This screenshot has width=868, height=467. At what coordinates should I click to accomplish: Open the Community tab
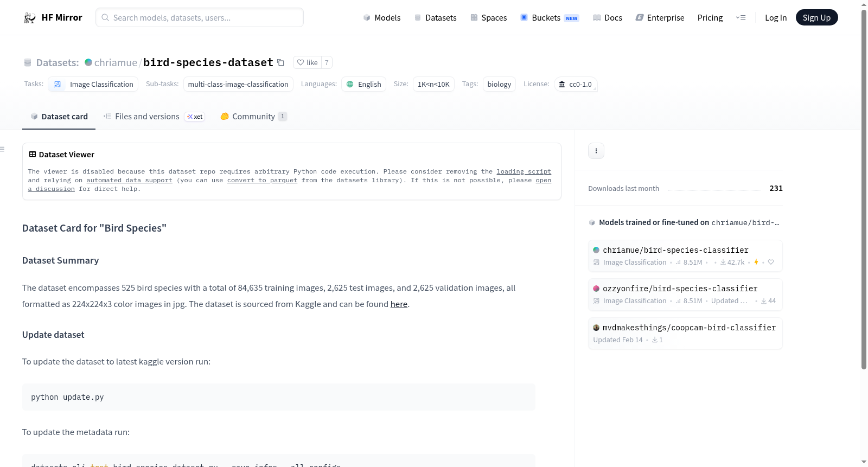coord(254,117)
